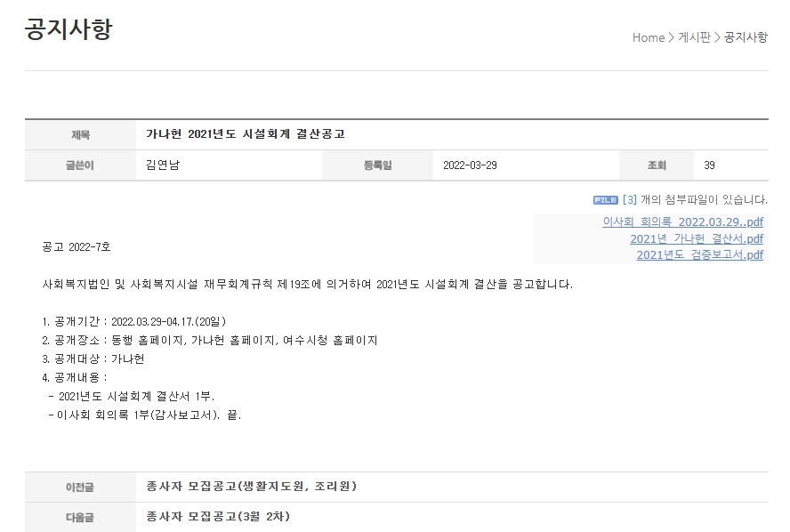This screenshot has width=790, height=532.
Task: Click the FILE attachment icon
Action: [x=605, y=200]
